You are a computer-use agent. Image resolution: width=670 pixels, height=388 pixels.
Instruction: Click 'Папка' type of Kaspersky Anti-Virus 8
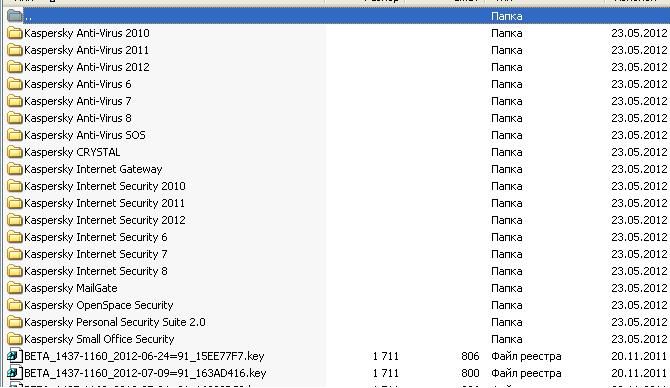point(506,118)
